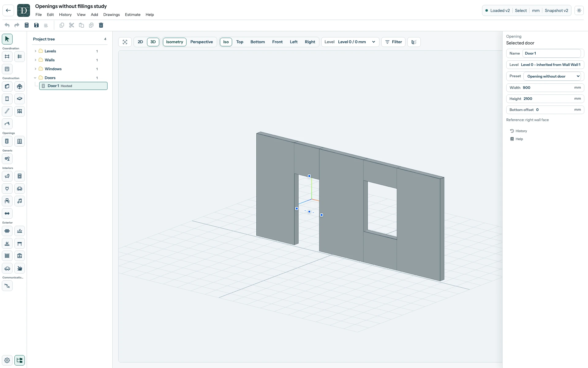
Task: Select the plant vegetation tool
Action: click(20, 268)
